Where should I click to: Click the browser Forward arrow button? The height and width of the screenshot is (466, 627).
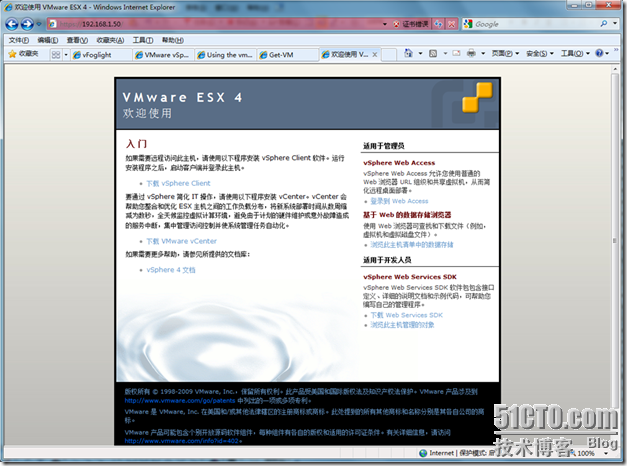click(x=27, y=24)
